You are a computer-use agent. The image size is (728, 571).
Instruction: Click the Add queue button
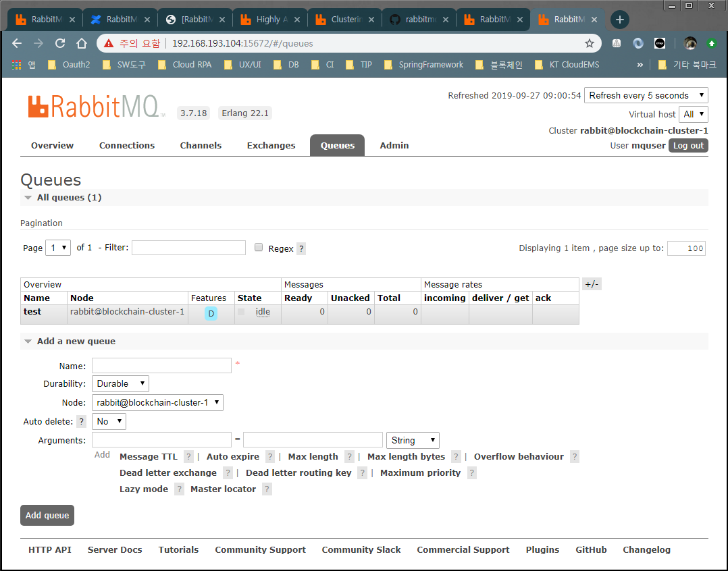47,516
